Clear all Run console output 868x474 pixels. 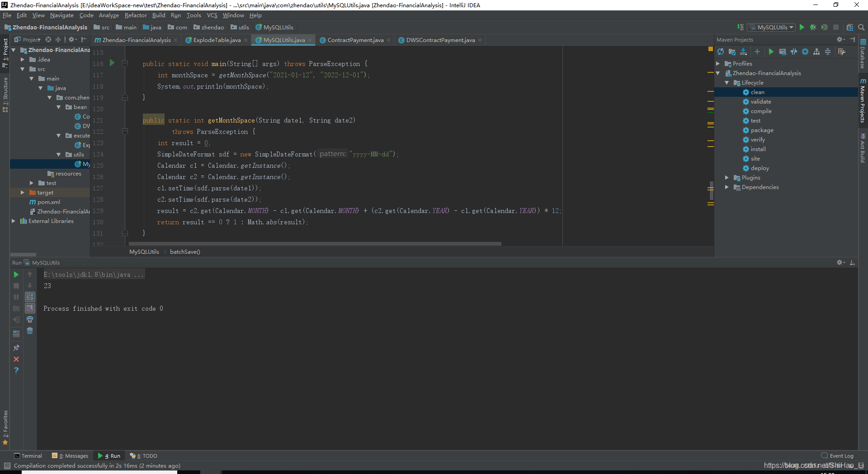tap(30, 331)
